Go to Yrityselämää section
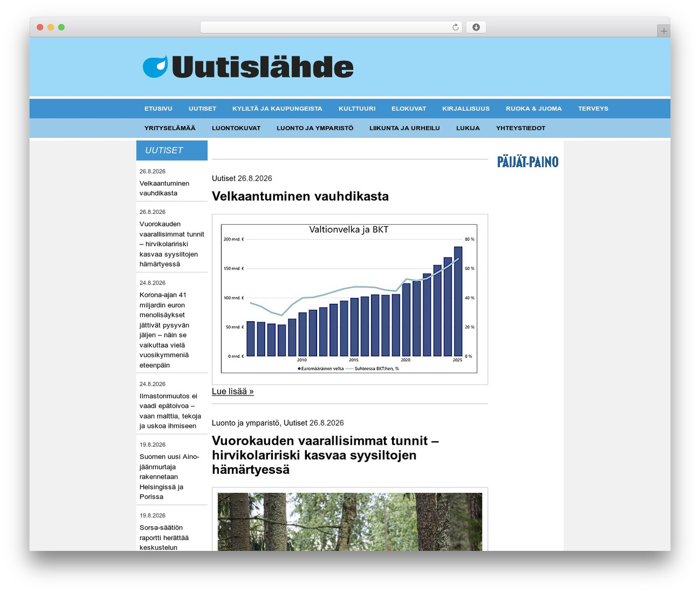The image size is (700, 593). point(170,128)
